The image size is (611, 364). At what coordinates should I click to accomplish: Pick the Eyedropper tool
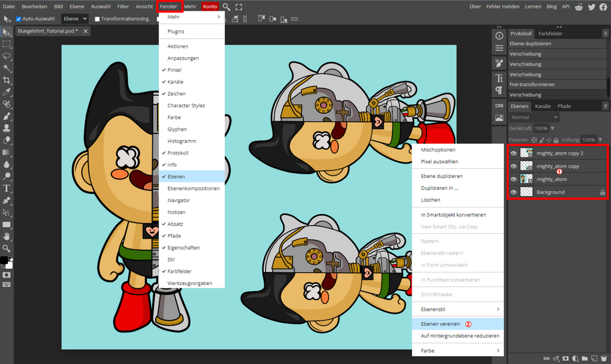point(7,92)
